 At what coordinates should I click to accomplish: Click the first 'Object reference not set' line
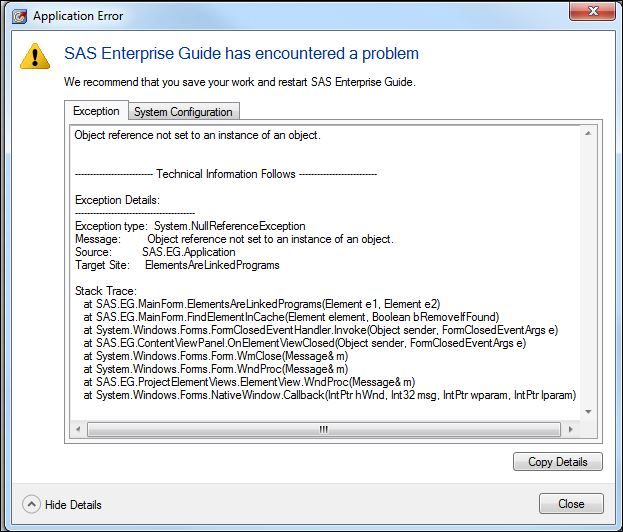[x=198, y=135]
